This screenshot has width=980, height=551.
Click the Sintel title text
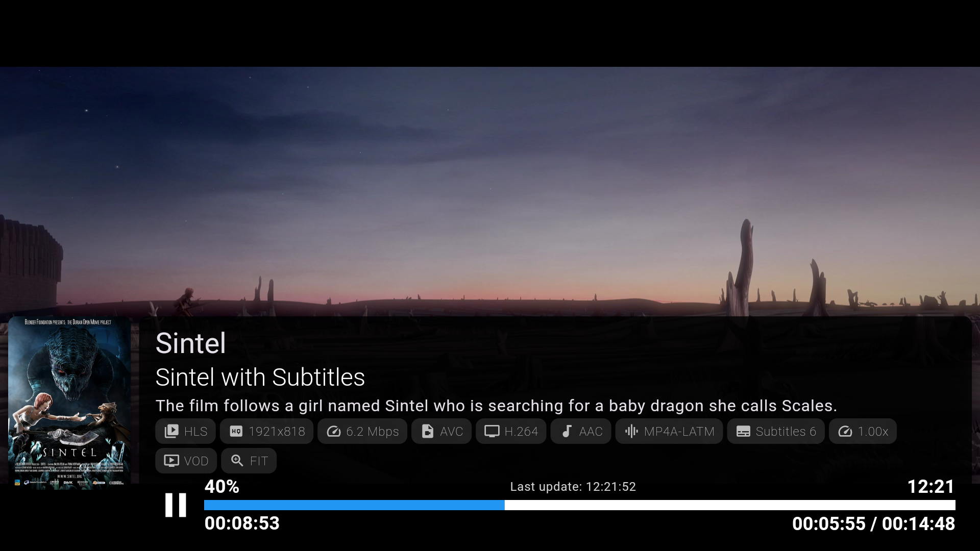click(190, 343)
